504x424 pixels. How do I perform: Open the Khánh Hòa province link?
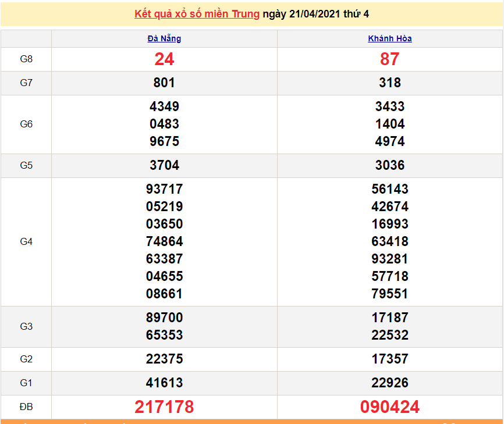[390, 39]
